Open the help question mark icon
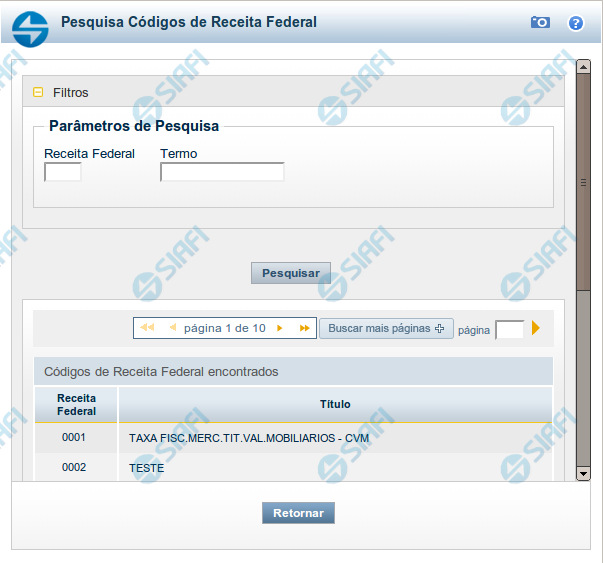 click(x=575, y=22)
